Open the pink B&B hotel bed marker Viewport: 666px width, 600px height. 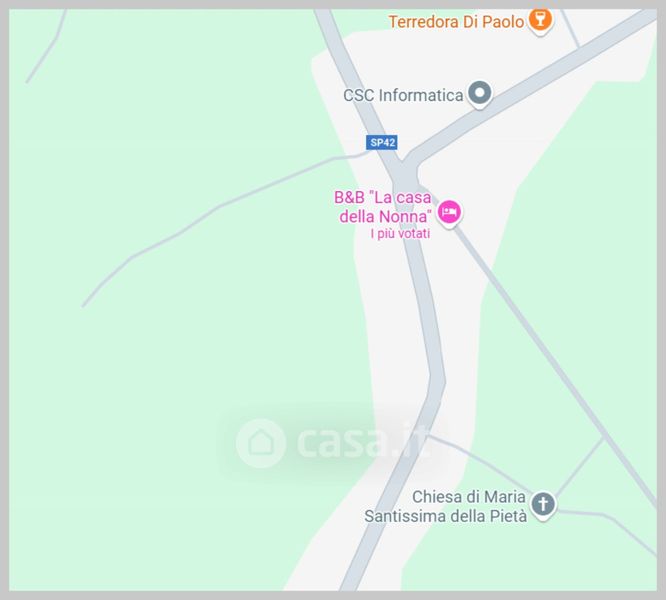tap(449, 213)
